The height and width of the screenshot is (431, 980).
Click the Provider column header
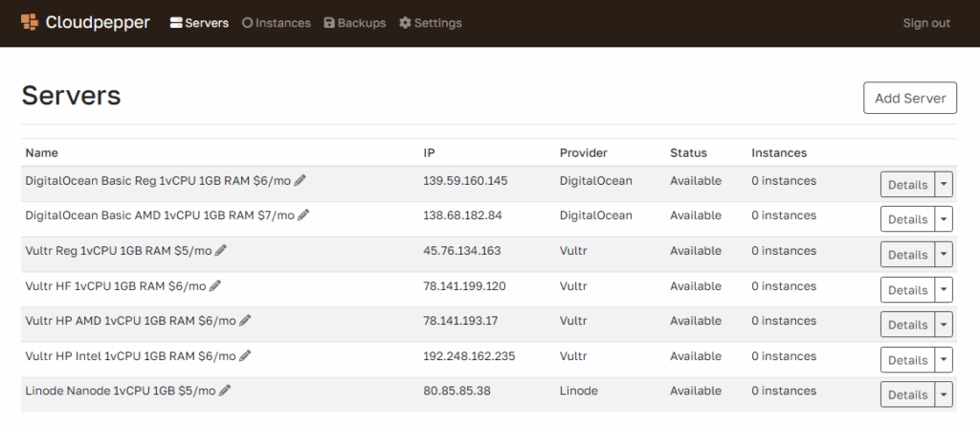[583, 152]
